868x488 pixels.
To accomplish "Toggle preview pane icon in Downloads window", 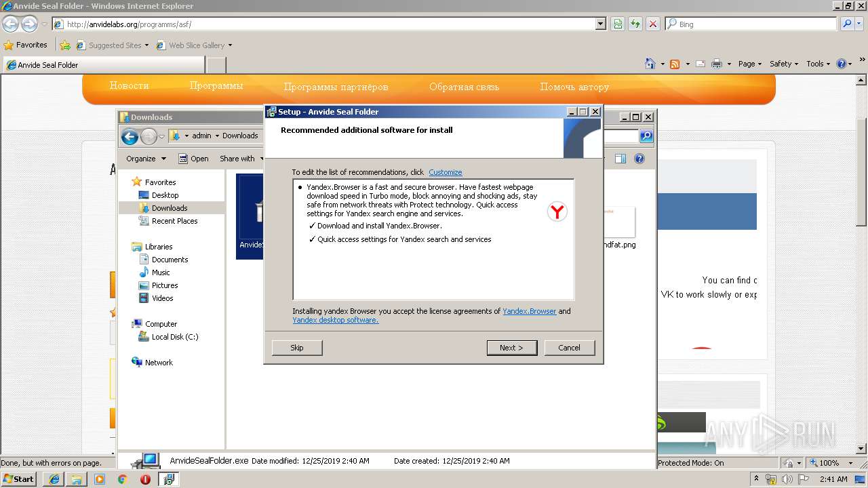I will 620,159.
